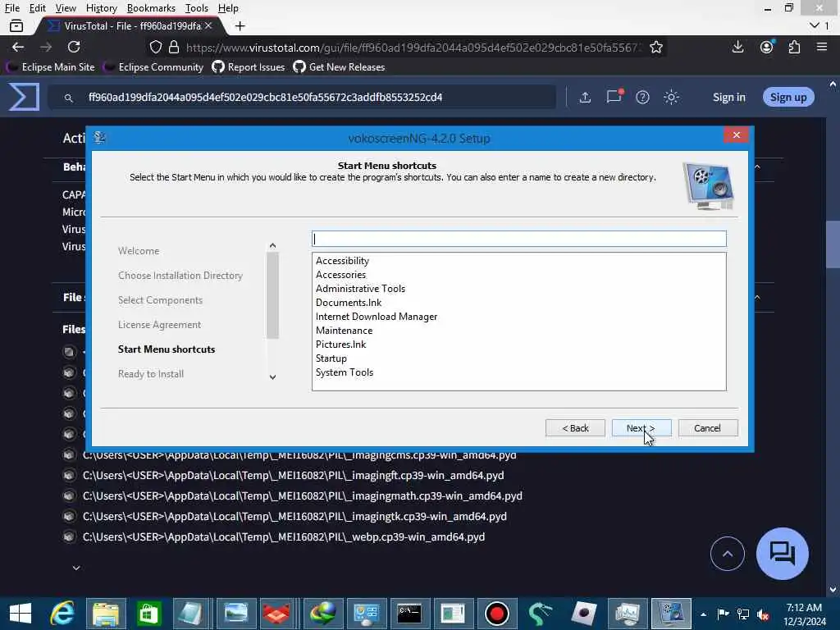The height and width of the screenshot is (630, 840).
Task: Collapse the Behavior section chevron
Action: coord(757,167)
